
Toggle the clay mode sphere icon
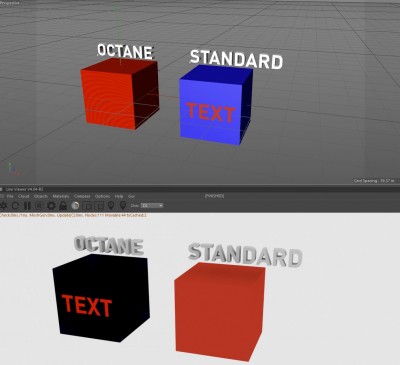(x=75, y=206)
